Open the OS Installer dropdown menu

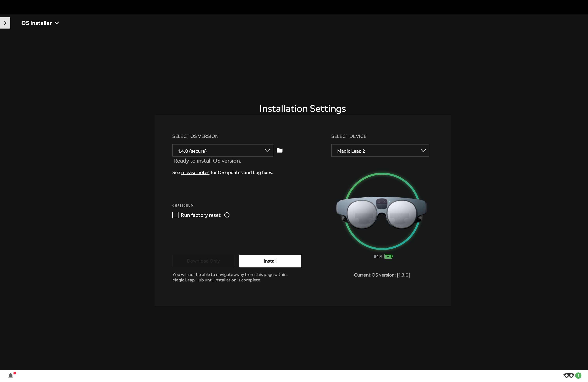(40, 23)
